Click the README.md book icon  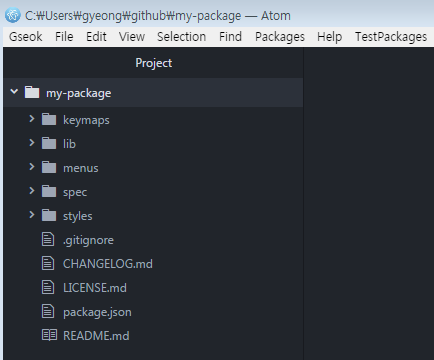point(49,335)
